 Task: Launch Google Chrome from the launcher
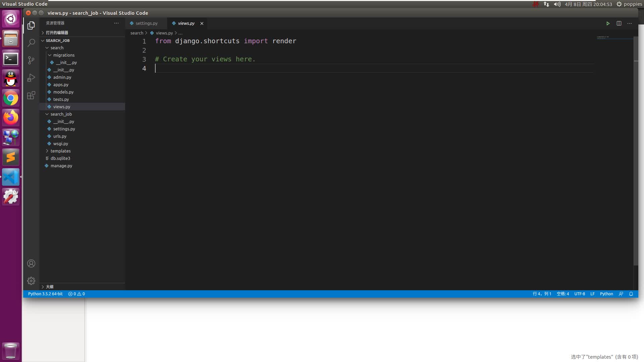pos(11,98)
